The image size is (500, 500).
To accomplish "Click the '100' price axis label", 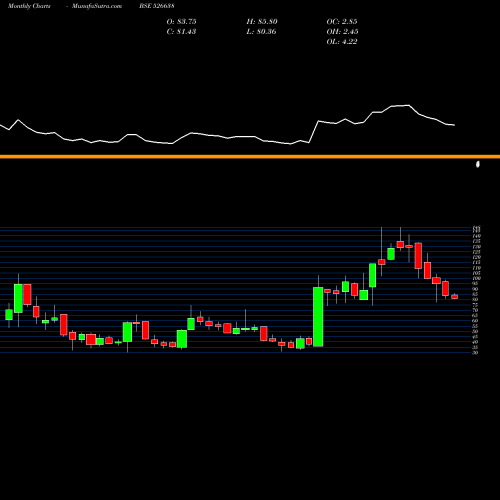I will [x=477, y=278].
